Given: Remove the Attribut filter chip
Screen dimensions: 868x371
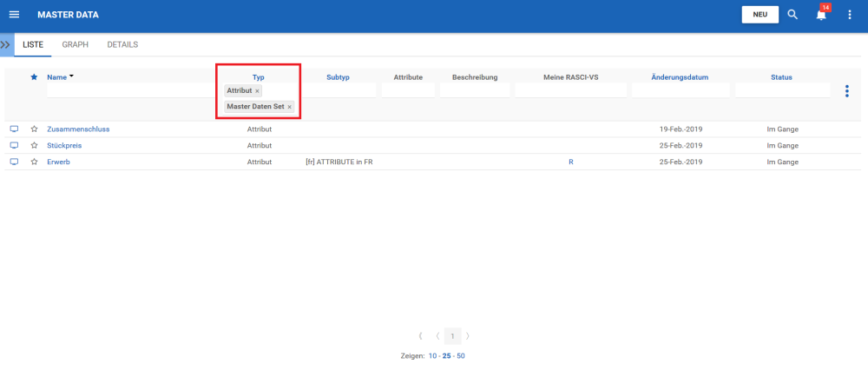Looking at the screenshot, I should point(257,91).
